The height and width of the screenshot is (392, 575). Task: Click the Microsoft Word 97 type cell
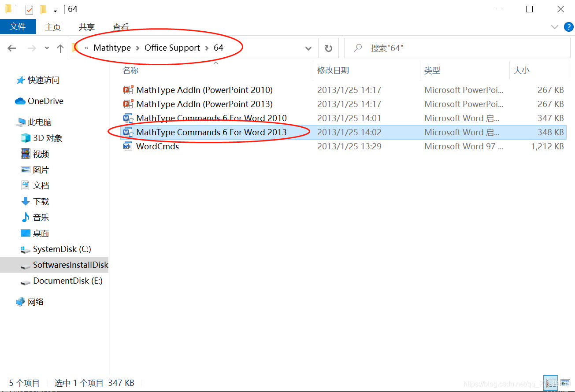click(x=464, y=146)
